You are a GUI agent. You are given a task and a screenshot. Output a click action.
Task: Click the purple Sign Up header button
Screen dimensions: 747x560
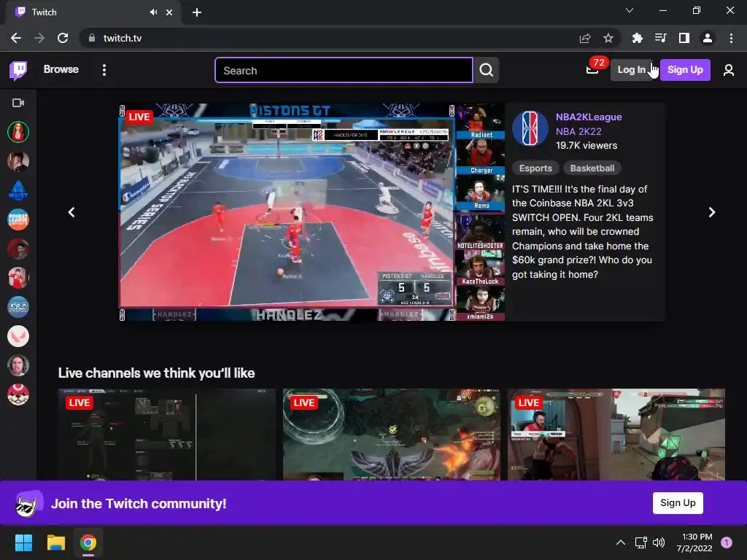(x=685, y=70)
